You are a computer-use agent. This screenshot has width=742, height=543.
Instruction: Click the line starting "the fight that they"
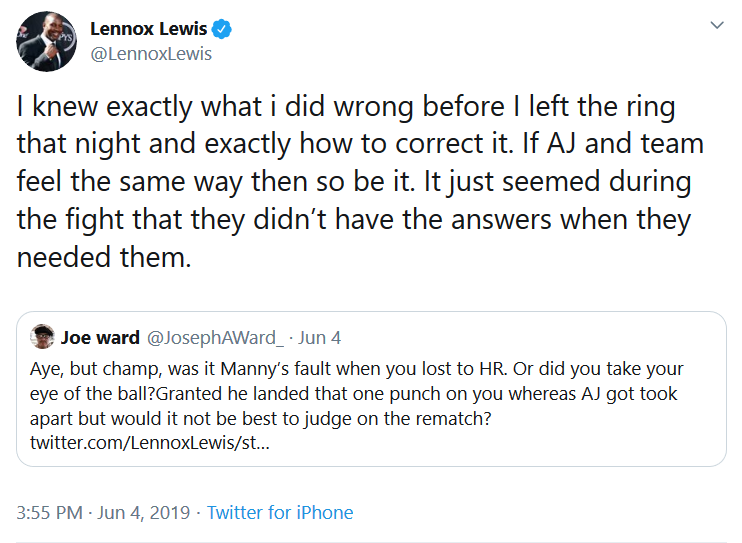353,219
